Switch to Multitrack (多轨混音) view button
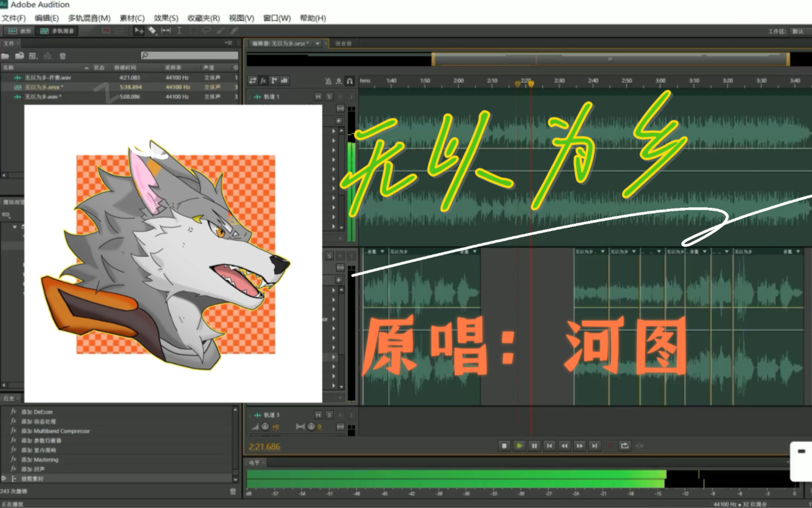Image resolution: width=812 pixels, height=508 pixels. click(x=57, y=31)
